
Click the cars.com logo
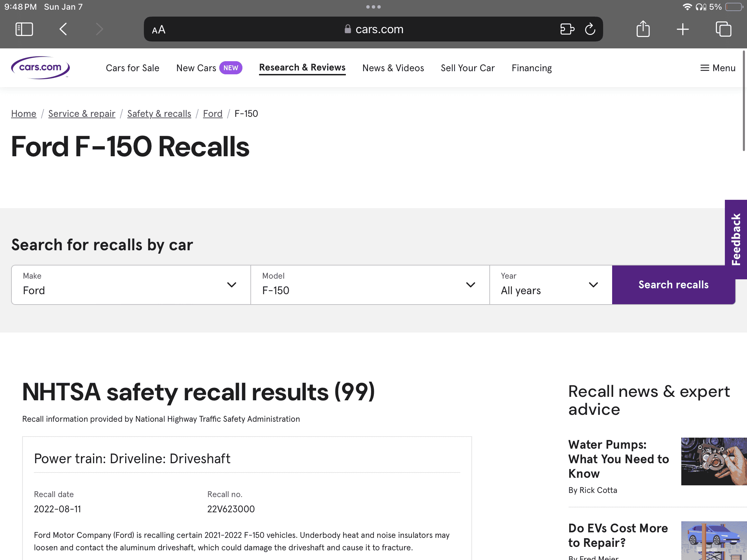tap(40, 68)
